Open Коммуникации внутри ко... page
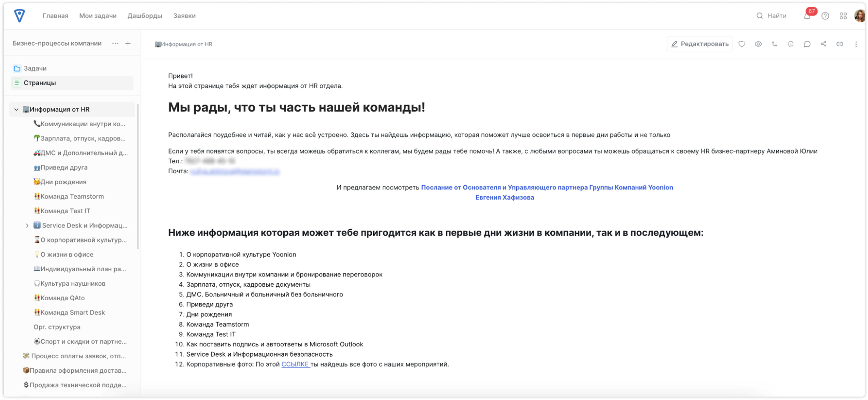The image size is (868, 400). point(80,124)
